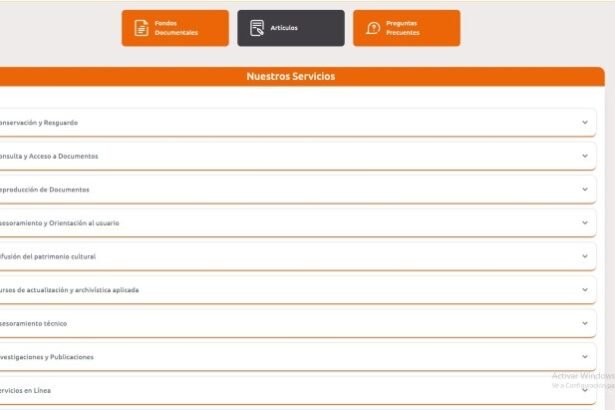The width and height of the screenshot is (615, 410).
Task: Expand Conservación y Resguardo chevron
Action: click(x=585, y=123)
